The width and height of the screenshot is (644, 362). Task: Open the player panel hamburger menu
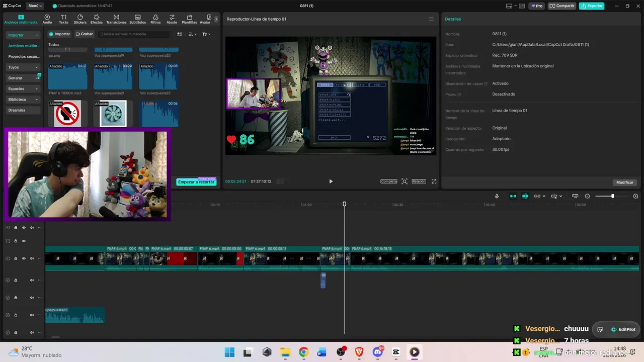(x=431, y=19)
